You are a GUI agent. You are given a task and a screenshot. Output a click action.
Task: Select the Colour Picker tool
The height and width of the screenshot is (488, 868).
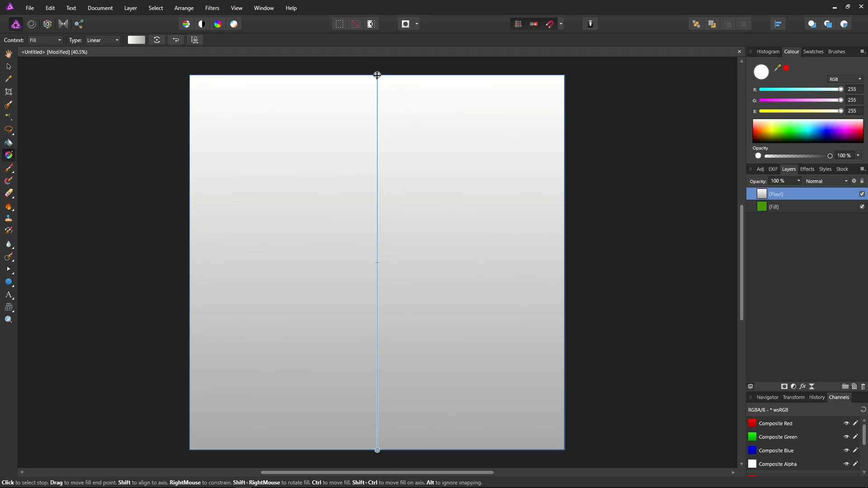pyautogui.click(x=9, y=79)
